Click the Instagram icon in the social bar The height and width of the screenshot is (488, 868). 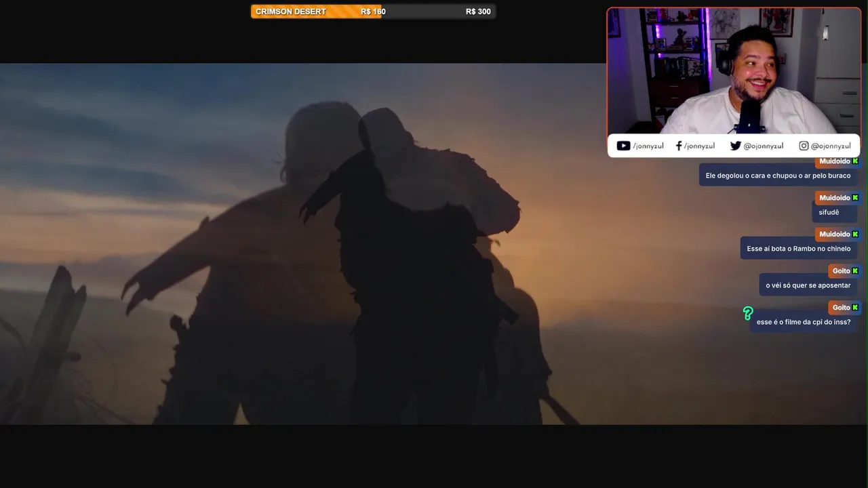tap(804, 146)
